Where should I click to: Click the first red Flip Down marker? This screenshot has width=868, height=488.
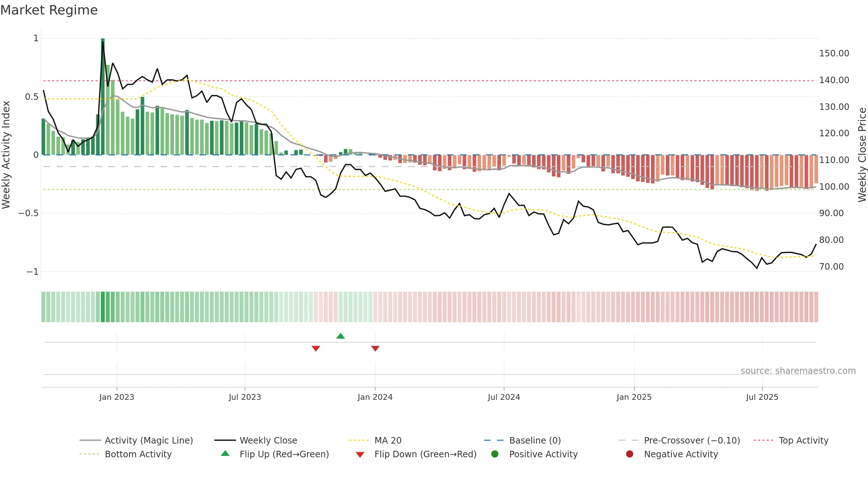[x=316, y=348]
